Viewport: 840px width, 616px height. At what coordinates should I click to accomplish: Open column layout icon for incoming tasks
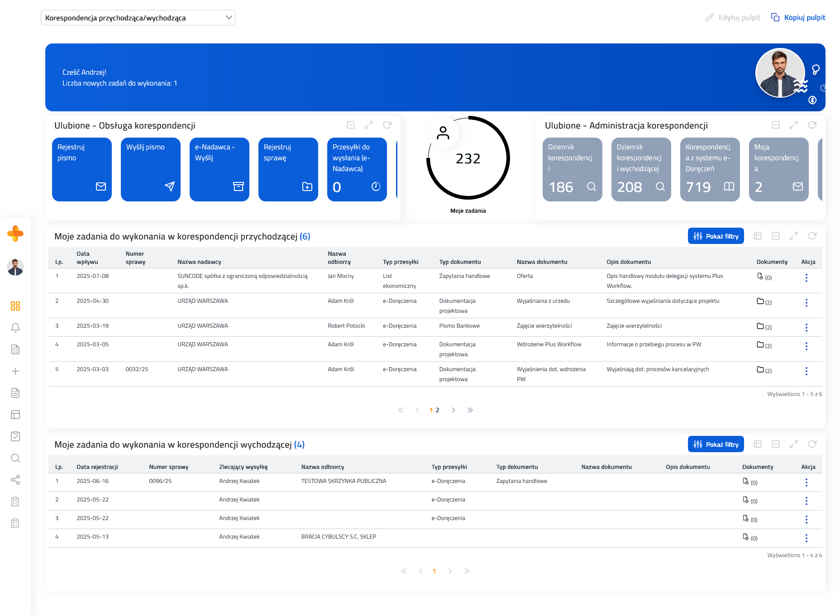(x=758, y=236)
